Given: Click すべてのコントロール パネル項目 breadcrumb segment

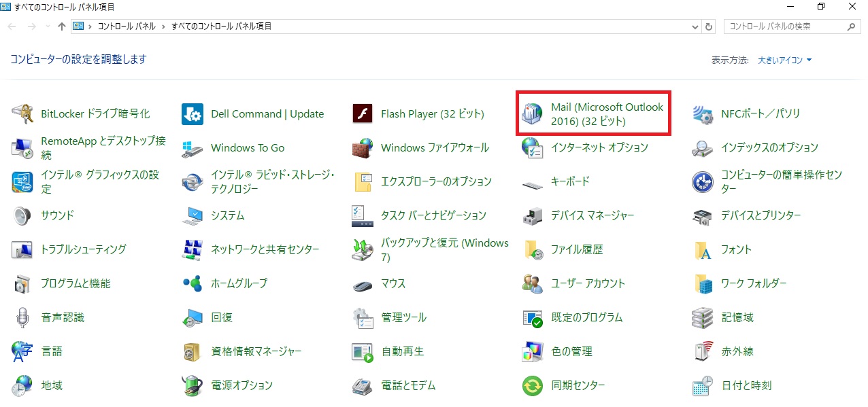Looking at the screenshot, I should [x=221, y=26].
